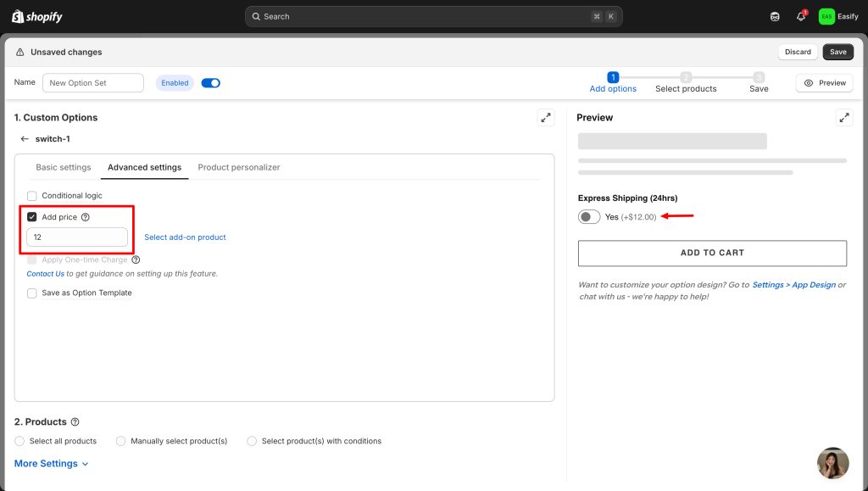
Task: Expand the Preview panel to fullscreen
Action: (x=844, y=118)
